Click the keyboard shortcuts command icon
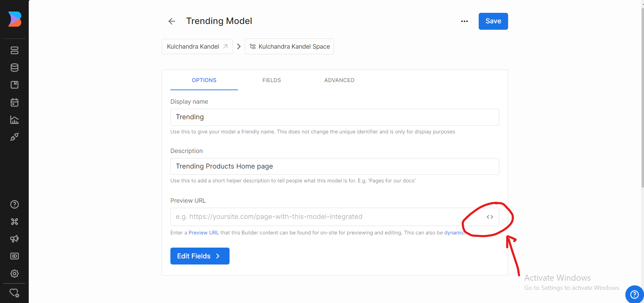The width and height of the screenshot is (644, 303). coord(15,222)
